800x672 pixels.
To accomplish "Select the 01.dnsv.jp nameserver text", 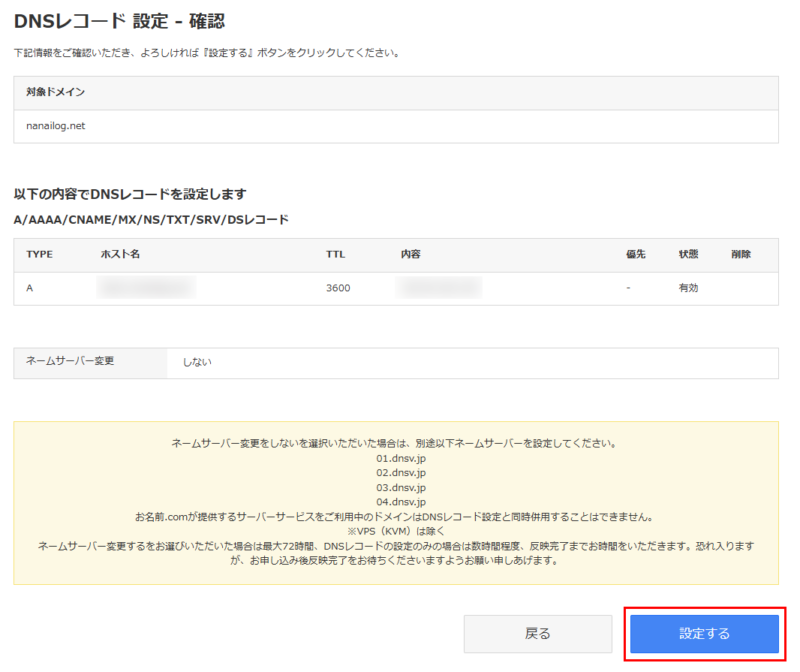I will point(401,458).
